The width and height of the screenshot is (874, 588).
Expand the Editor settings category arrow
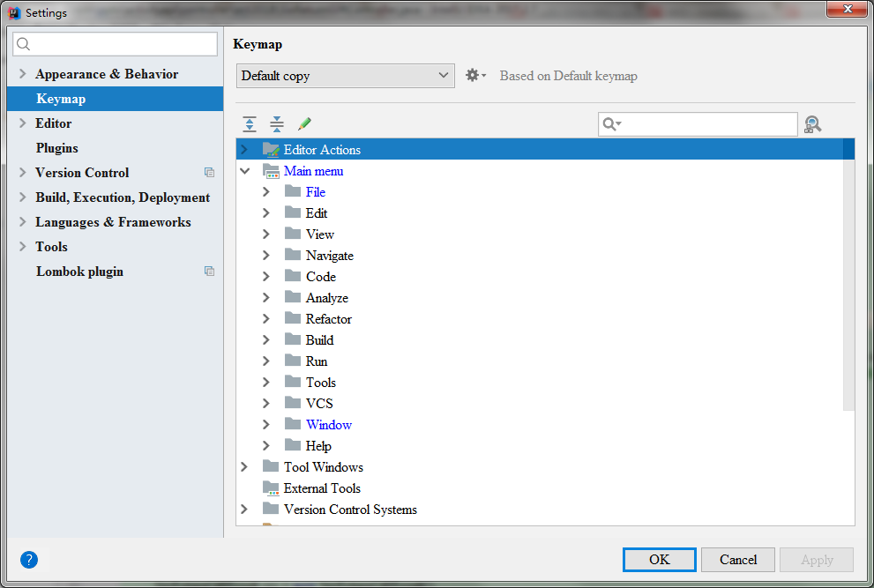click(x=22, y=123)
